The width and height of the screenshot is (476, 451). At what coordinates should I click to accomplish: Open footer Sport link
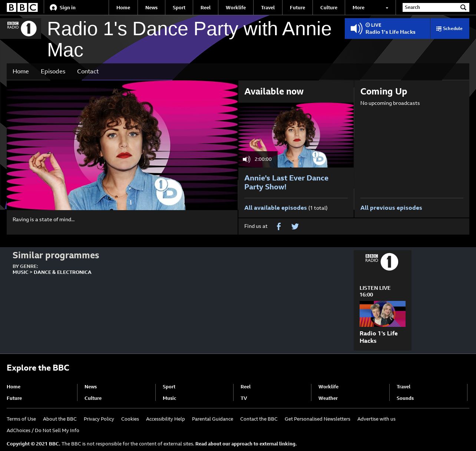[x=169, y=387]
